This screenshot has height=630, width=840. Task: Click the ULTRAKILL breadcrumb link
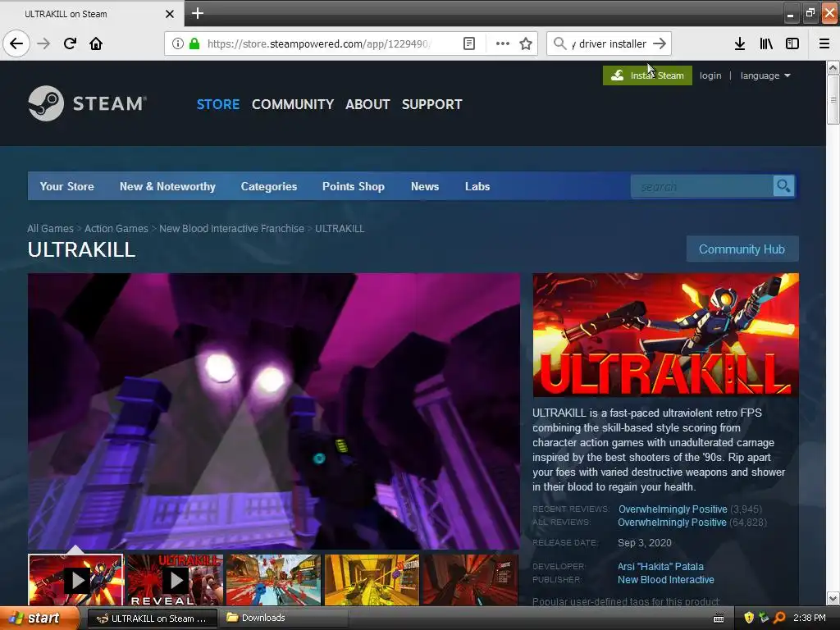[340, 228]
